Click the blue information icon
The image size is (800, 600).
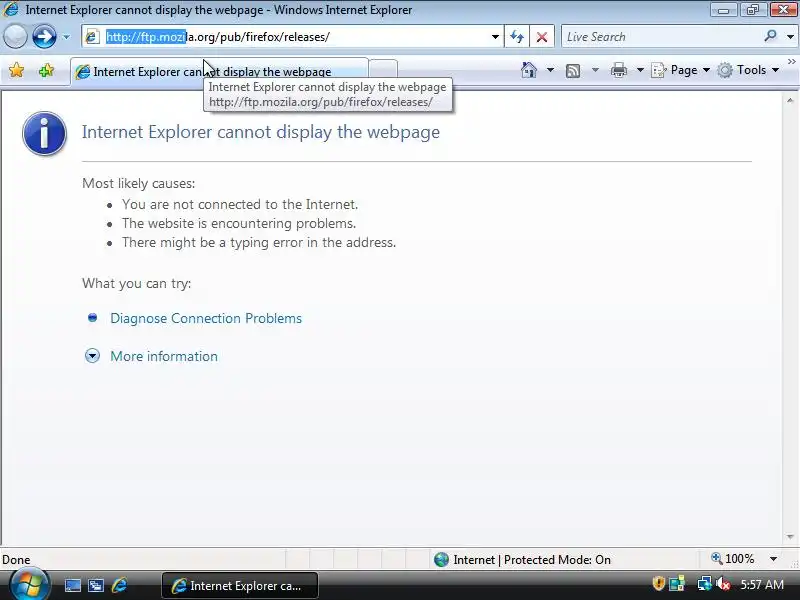pos(44,134)
